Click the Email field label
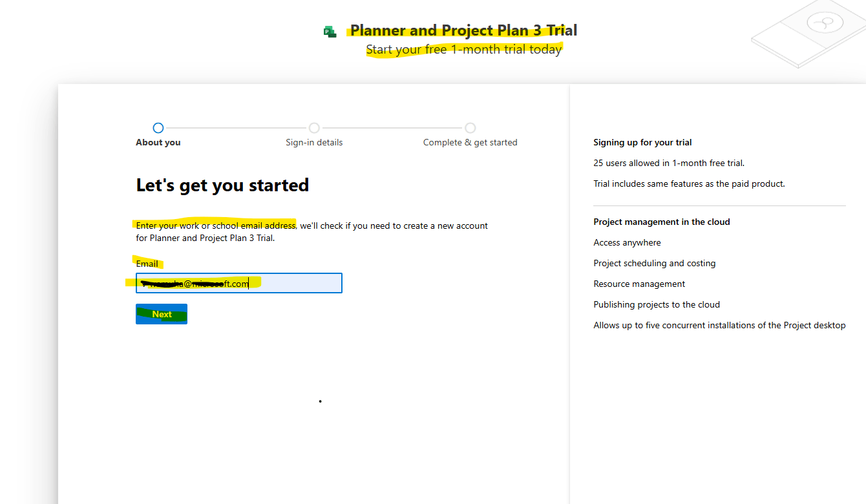866x504 pixels. (x=147, y=264)
